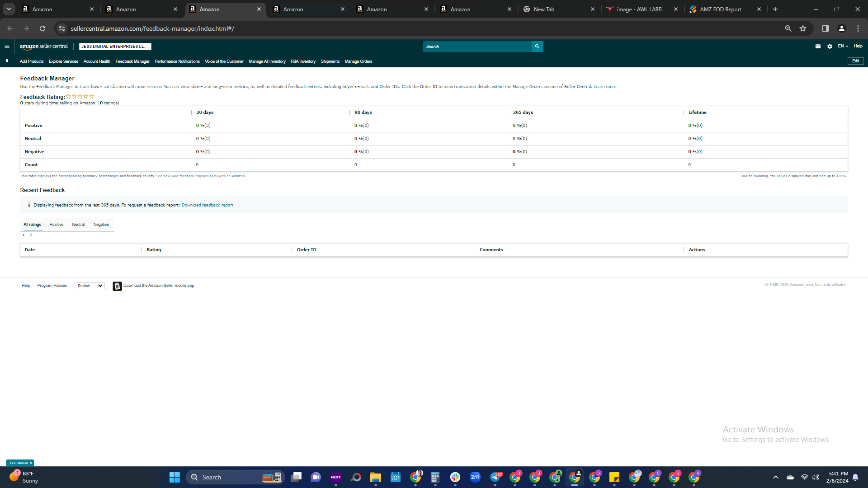Go to previous page of feedback results

point(24,235)
